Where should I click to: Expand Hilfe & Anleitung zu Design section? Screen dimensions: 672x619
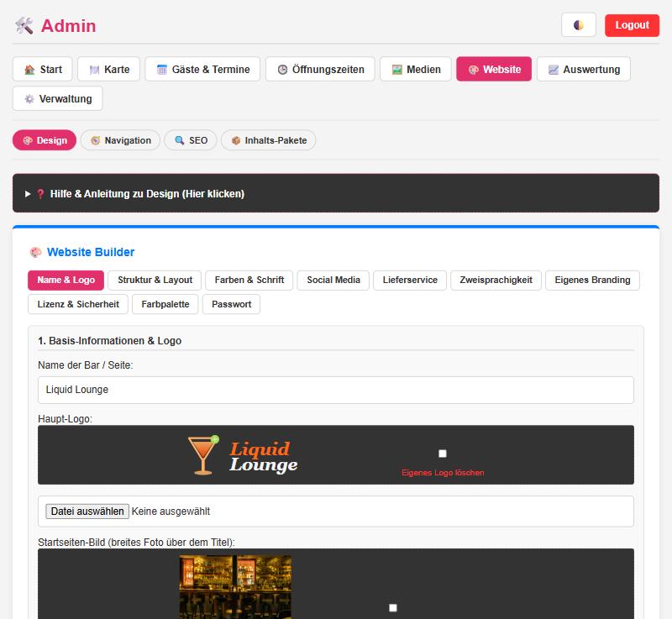click(336, 193)
